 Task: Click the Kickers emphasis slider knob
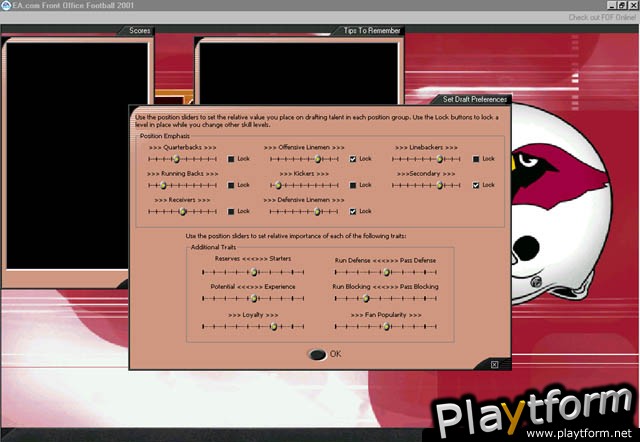278,185
